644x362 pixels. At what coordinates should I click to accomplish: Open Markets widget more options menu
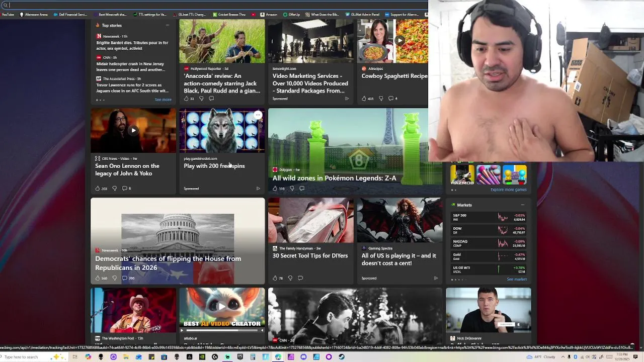coord(523,205)
